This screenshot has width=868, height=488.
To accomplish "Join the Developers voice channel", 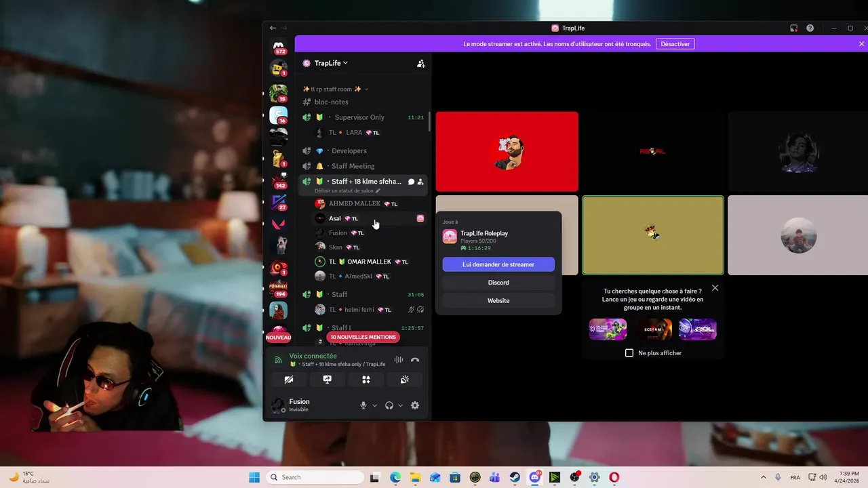I will pyautogui.click(x=363, y=150).
